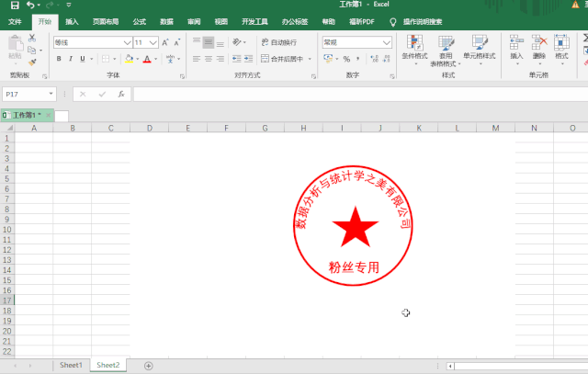Expand the font color dropdown arrow

click(x=156, y=59)
